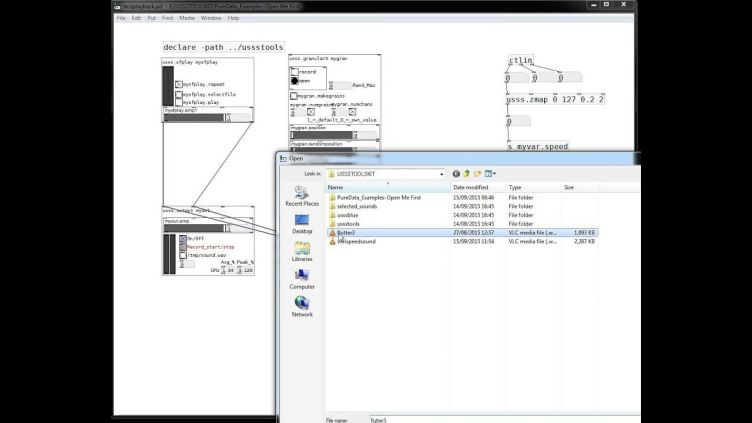Click date 15/09/2015 11:54 cell
The height and width of the screenshot is (423, 752).
tap(473, 242)
